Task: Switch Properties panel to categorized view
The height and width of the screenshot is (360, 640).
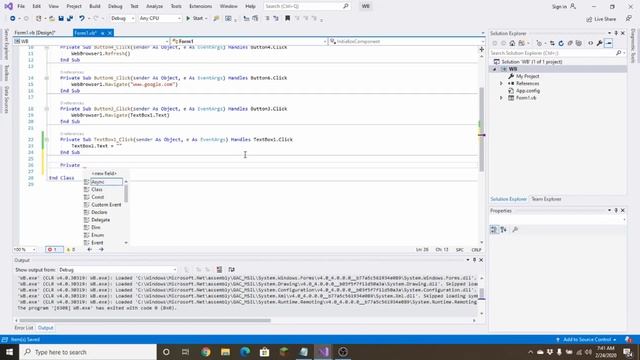Action: [x=494, y=229]
